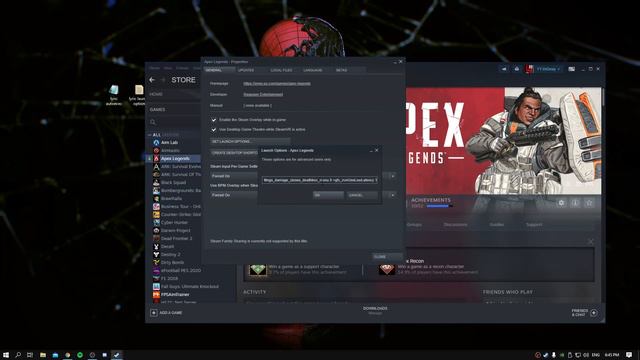Select Dead Frontier 2 icon in library
640x360 pixels.
156,238
